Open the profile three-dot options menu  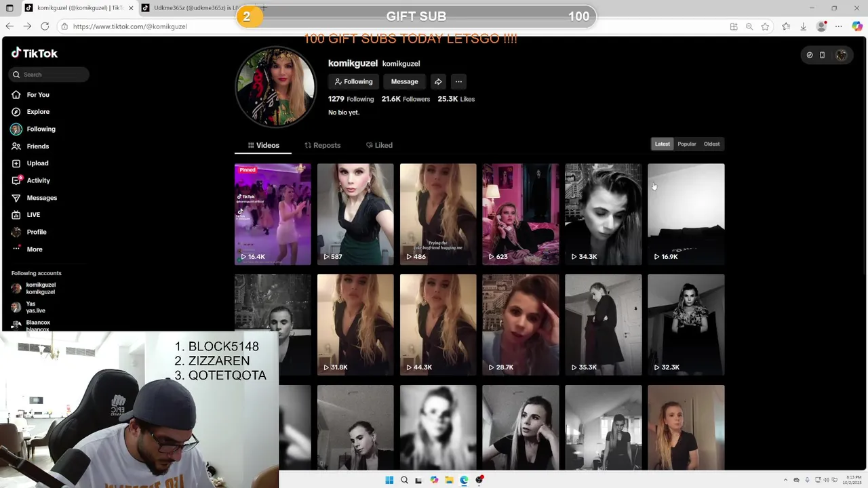coord(458,81)
